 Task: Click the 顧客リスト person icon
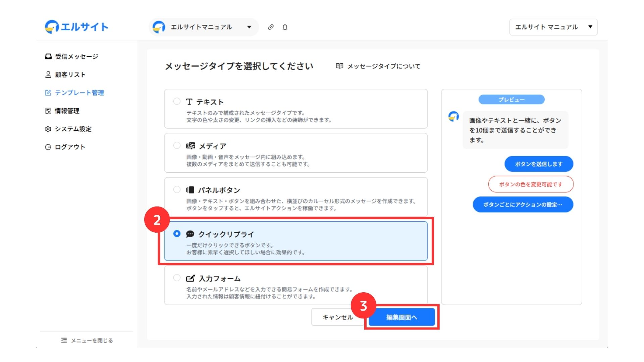pos(48,74)
